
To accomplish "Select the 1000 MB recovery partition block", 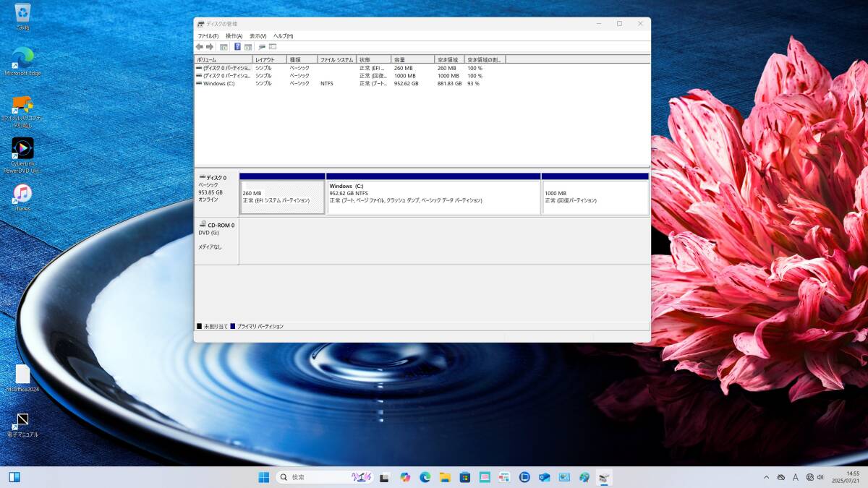I will [595, 194].
